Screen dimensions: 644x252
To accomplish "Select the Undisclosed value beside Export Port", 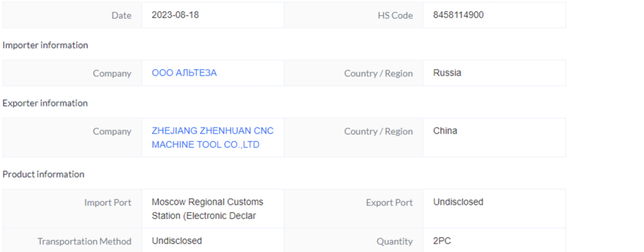I will [x=458, y=202].
